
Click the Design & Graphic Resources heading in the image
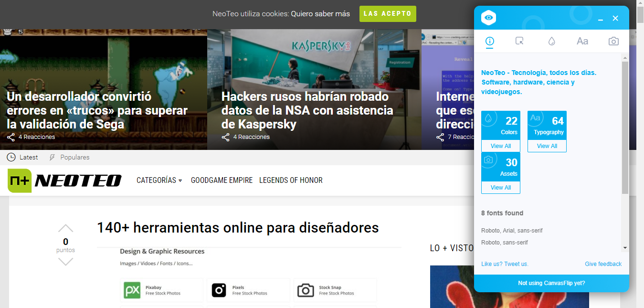click(x=162, y=252)
